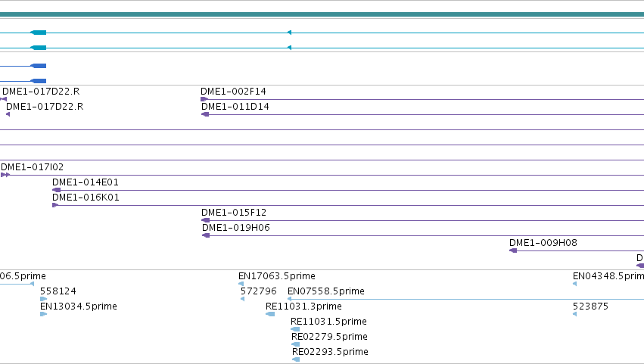Select the DME1-009H08 label
The image size is (644, 364).
(x=543, y=243)
